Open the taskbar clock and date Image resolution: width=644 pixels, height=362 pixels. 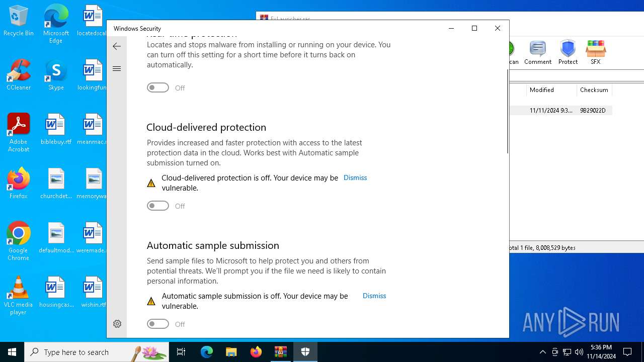click(602, 352)
